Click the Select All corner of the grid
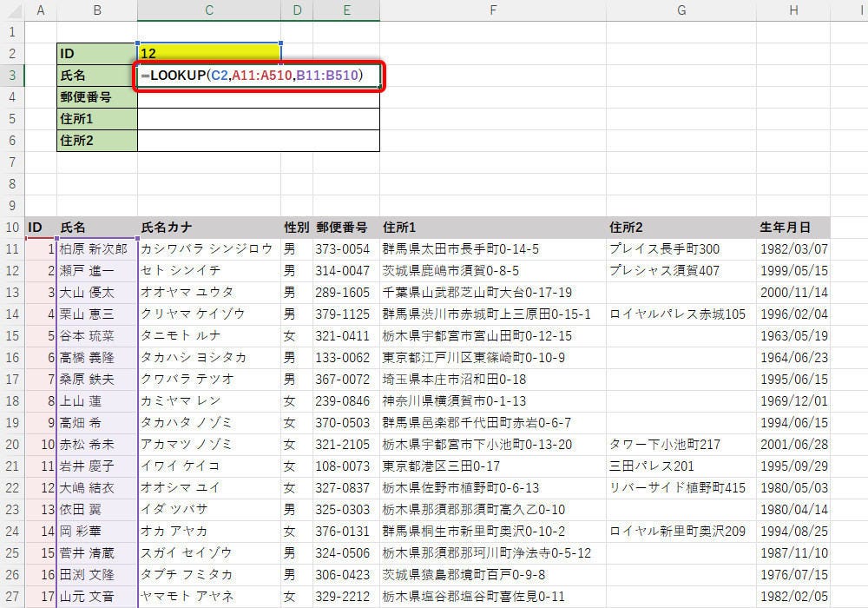 coord(12,10)
